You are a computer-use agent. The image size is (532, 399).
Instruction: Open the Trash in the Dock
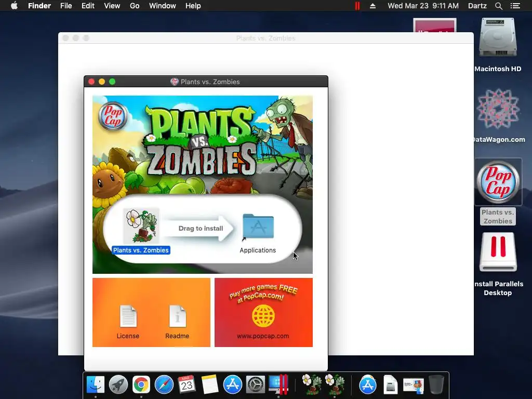click(436, 385)
